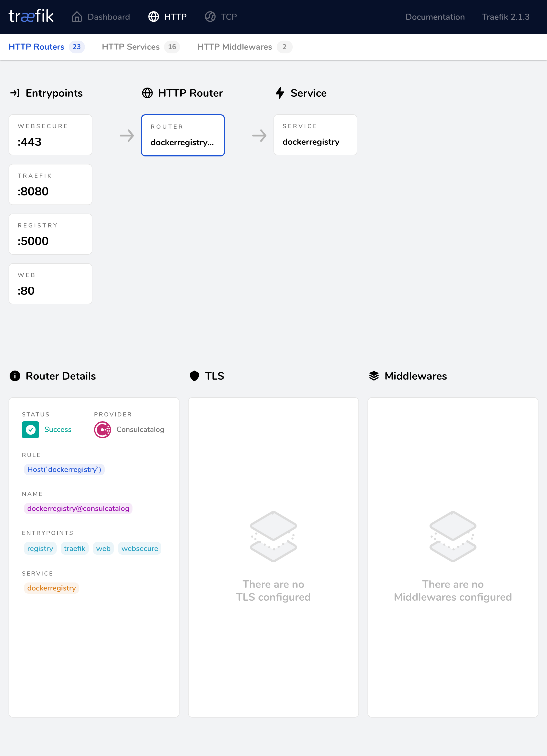The image size is (547, 756).
Task: Click the empty TLS placeholder icon
Action: point(273,536)
